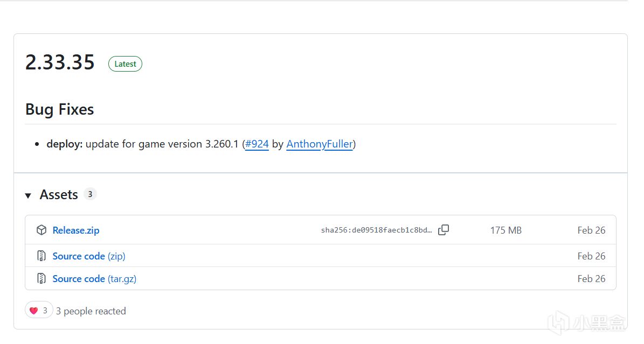Screen dimensions: 644x344
Task: Click the Assets heading label
Action: [x=59, y=195]
